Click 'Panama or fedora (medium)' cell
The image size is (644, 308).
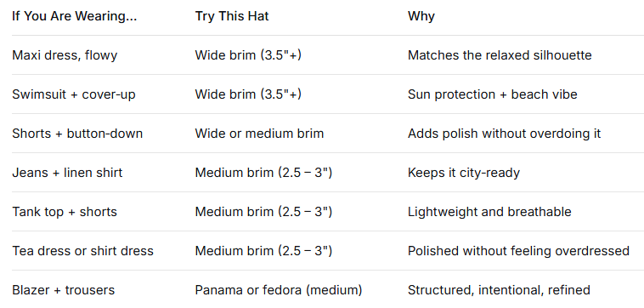[x=279, y=290]
